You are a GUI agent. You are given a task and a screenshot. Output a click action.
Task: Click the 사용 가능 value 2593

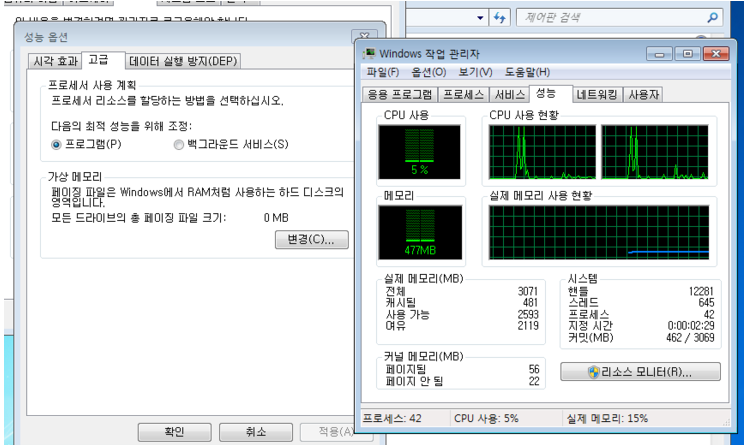527,314
